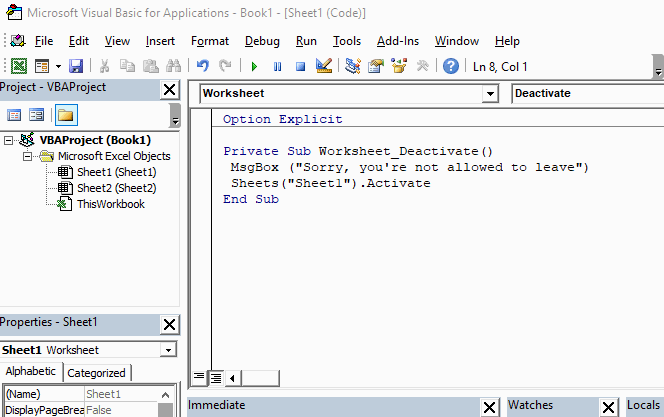664x417 pixels.
Task: Open Visual Basic Help question mark icon
Action: tap(451, 66)
